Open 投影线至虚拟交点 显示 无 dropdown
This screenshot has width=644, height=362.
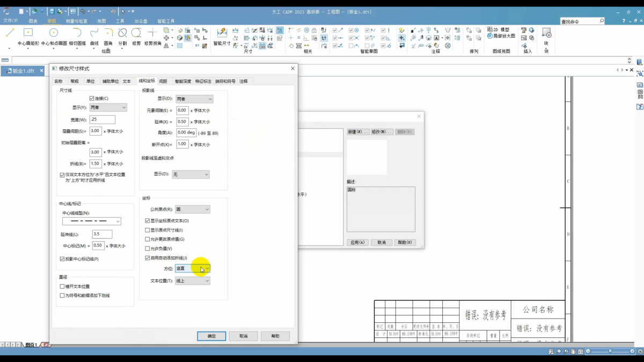tap(191, 174)
